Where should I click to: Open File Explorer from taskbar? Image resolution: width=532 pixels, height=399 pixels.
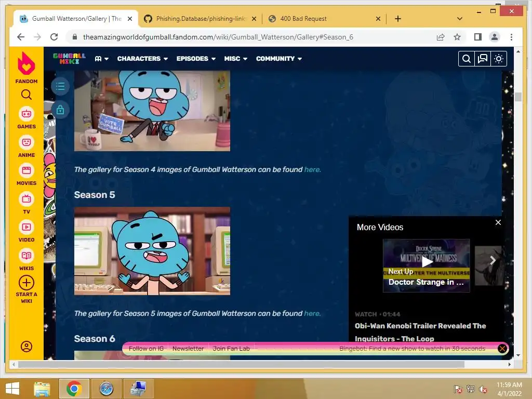point(42,389)
